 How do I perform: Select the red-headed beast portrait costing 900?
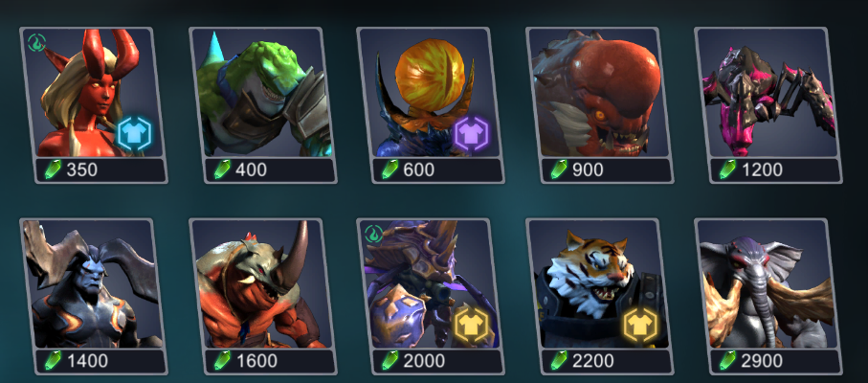(598, 93)
